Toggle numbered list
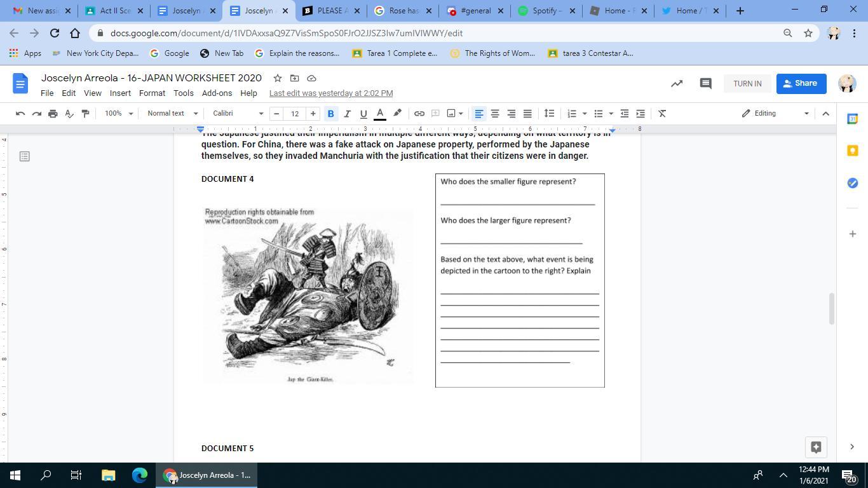868x488 pixels. pos(572,113)
